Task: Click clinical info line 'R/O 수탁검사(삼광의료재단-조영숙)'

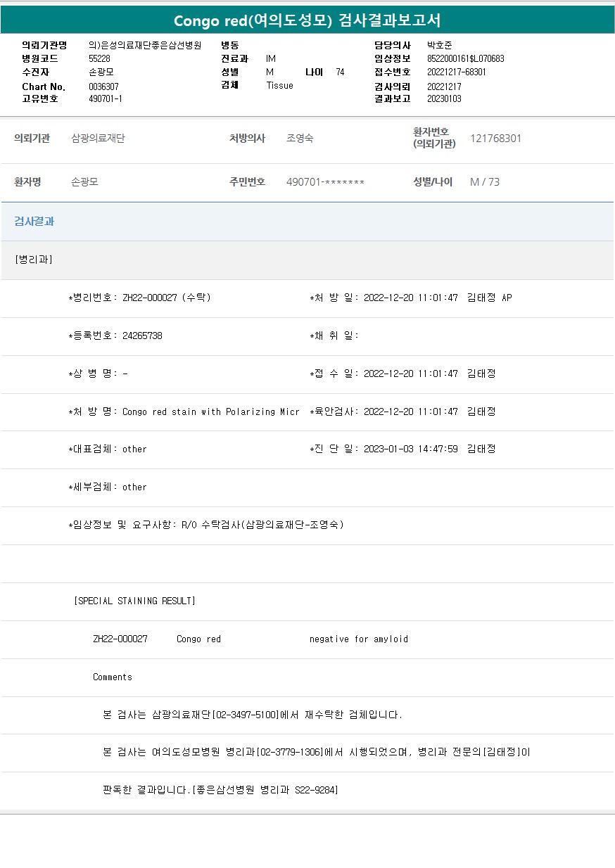Action: pos(262,525)
